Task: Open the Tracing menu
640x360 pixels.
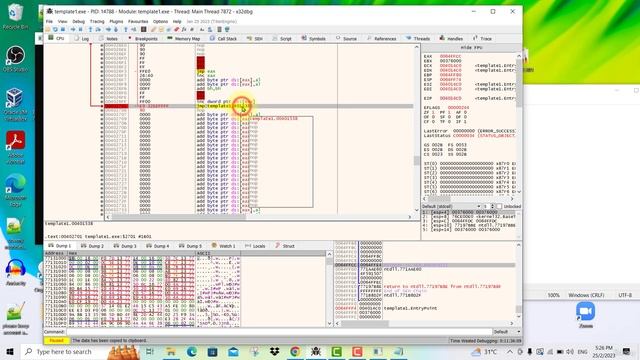Action: pyautogui.click(x=97, y=21)
